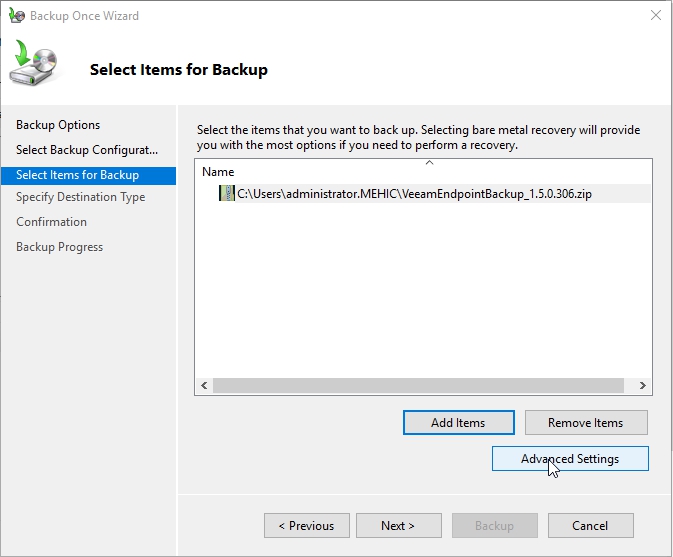Click the left scroll arrow of the list
This screenshot has width=673, height=557.
click(x=204, y=385)
